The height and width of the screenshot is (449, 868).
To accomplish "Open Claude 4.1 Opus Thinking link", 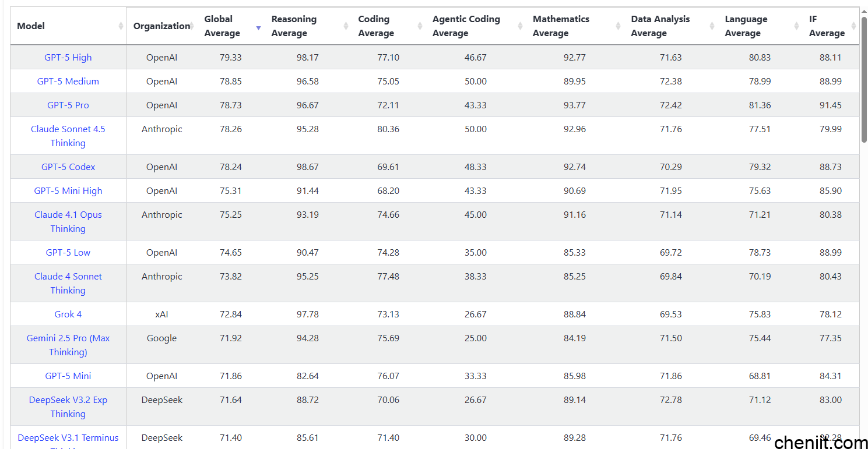I will 68,221.
